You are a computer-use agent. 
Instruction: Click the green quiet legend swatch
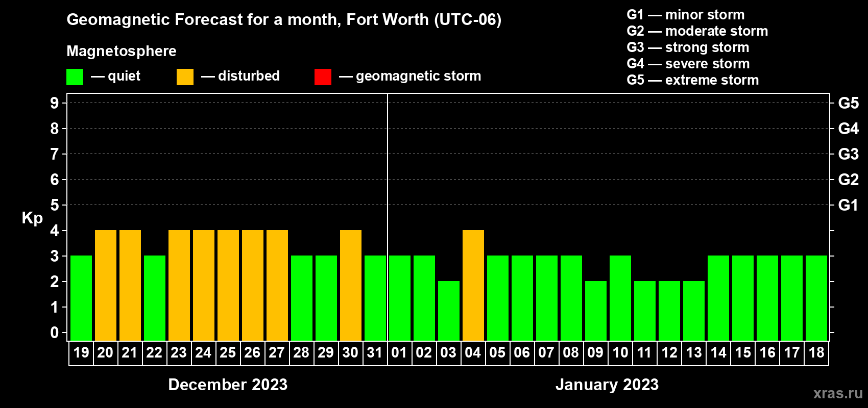[75, 77]
